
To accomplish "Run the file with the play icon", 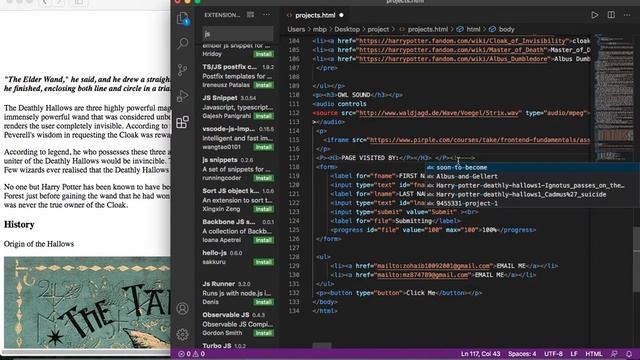I will 595,15.
